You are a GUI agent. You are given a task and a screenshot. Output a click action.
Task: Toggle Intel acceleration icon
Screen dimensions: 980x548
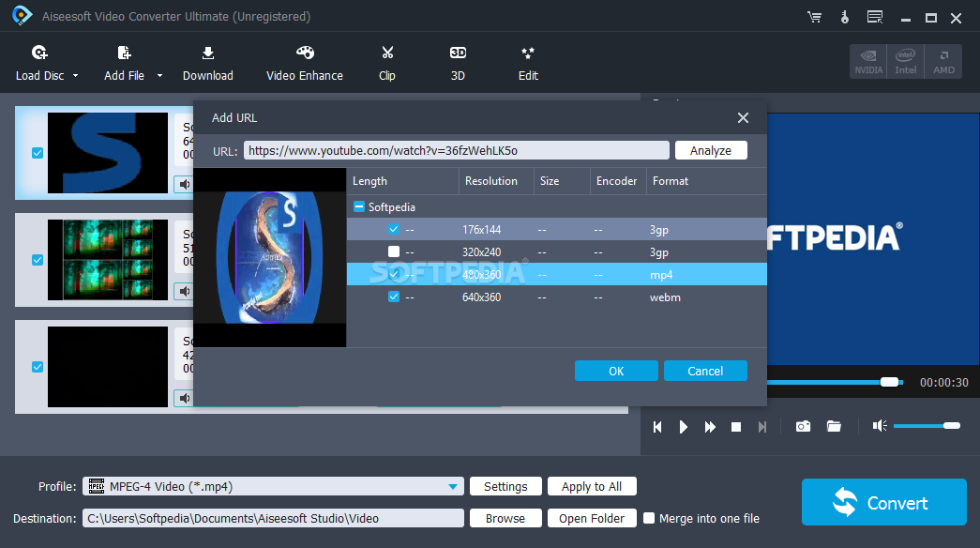(x=906, y=61)
